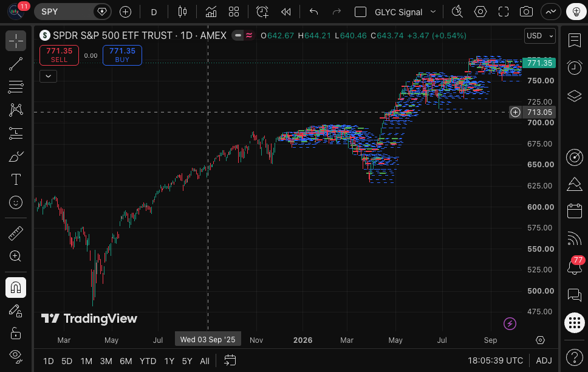Open the alert creation clock icon
Screen dimensions: 588x372
262,12
